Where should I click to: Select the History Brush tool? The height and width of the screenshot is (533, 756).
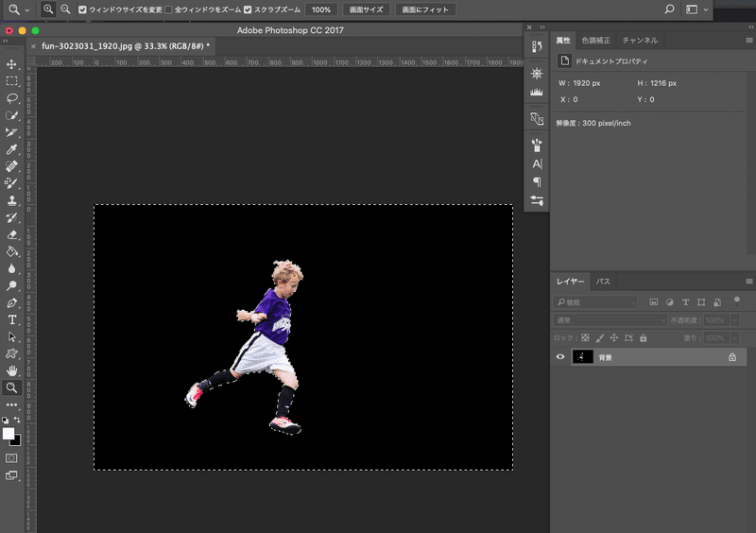(x=11, y=217)
